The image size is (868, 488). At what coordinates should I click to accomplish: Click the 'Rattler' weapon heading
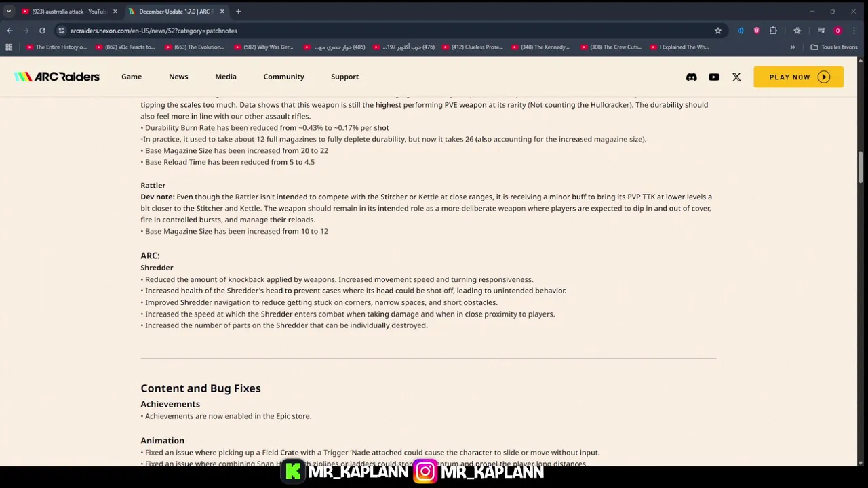coord(153,185)
